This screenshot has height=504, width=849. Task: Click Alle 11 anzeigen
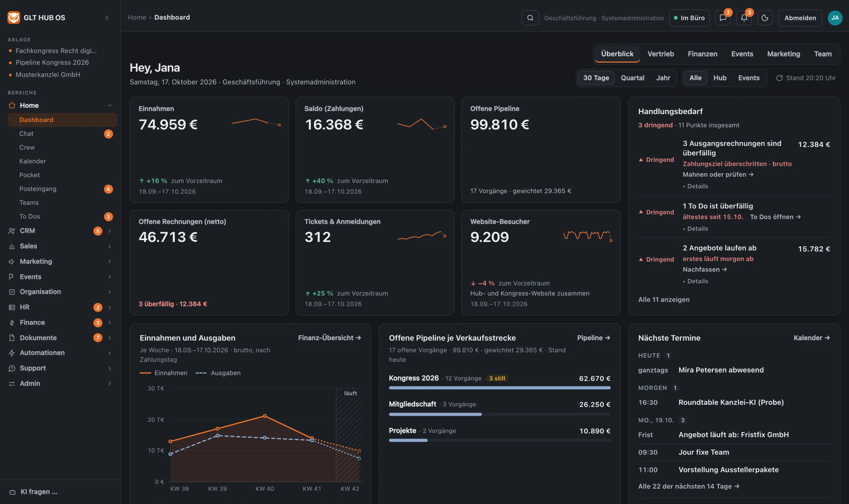point(664,300)
